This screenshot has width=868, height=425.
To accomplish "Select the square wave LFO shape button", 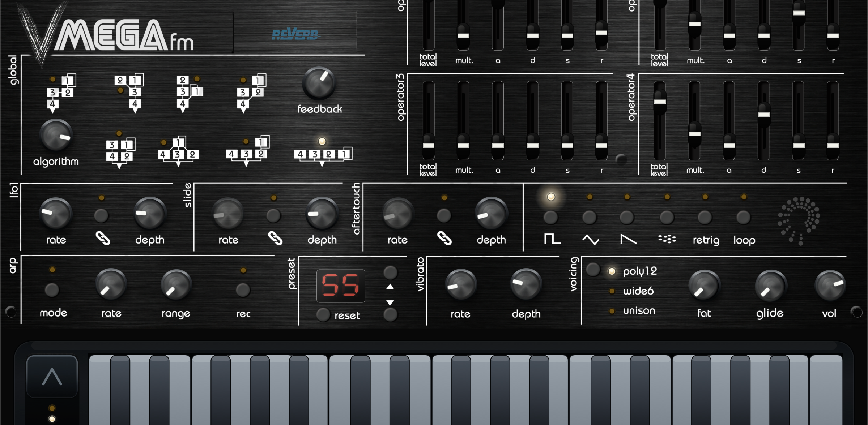I will [x=551, y=218].
